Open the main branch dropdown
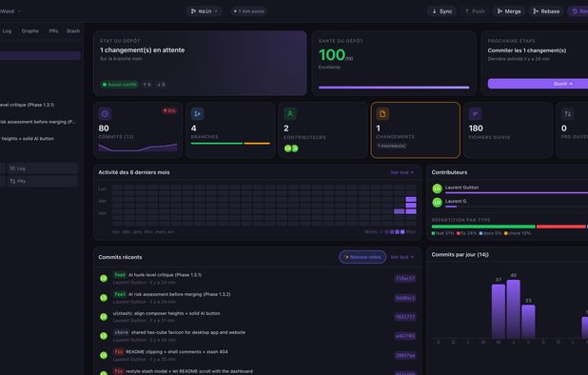This screenshot has width=588, height=375. point(204,11)
